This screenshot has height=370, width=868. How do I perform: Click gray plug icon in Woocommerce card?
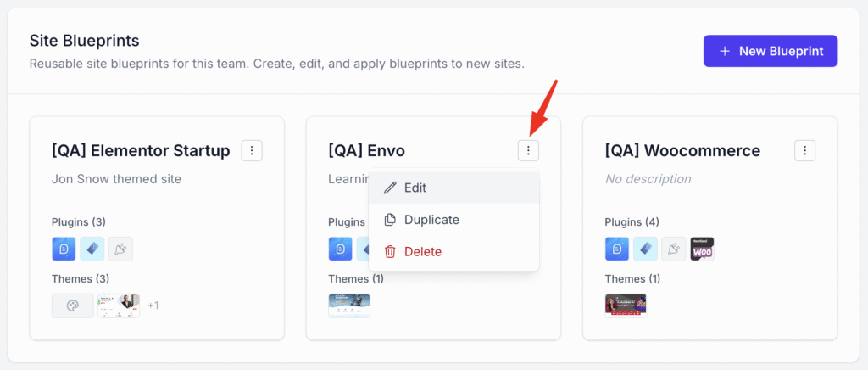point(674,249)
